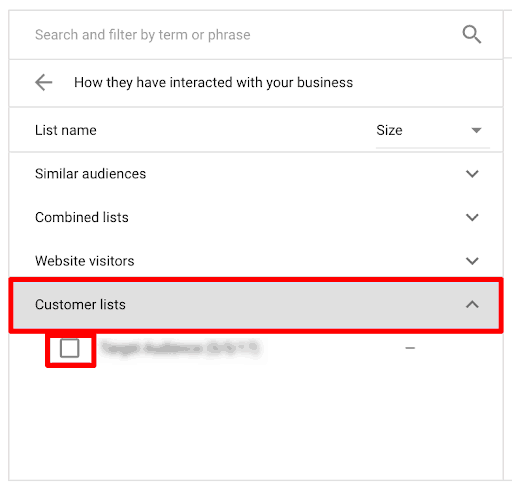
Task: Go back using the left arrow icon
Action: pos(44,82)
